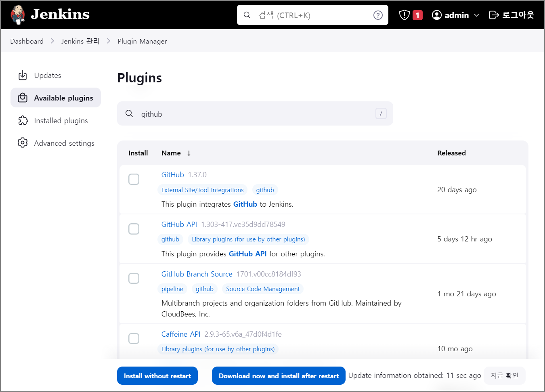Open the Caffeine API plugin link
The image size is (545, 392).
click(181, 334)
